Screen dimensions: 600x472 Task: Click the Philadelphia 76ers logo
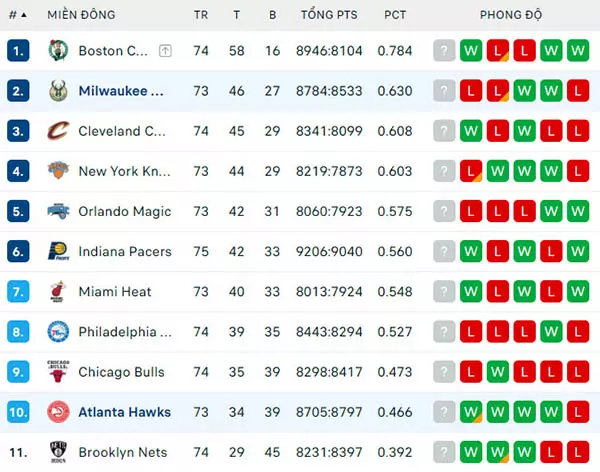point(58,332)
